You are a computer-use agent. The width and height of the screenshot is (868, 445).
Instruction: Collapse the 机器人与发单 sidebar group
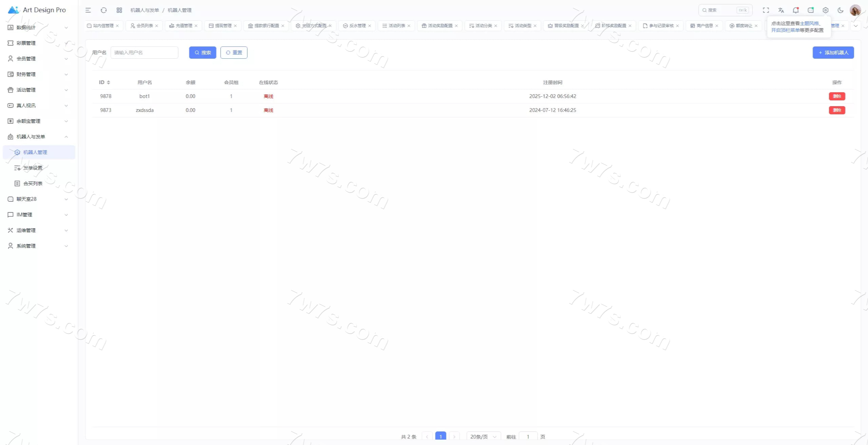pos(37,137)
